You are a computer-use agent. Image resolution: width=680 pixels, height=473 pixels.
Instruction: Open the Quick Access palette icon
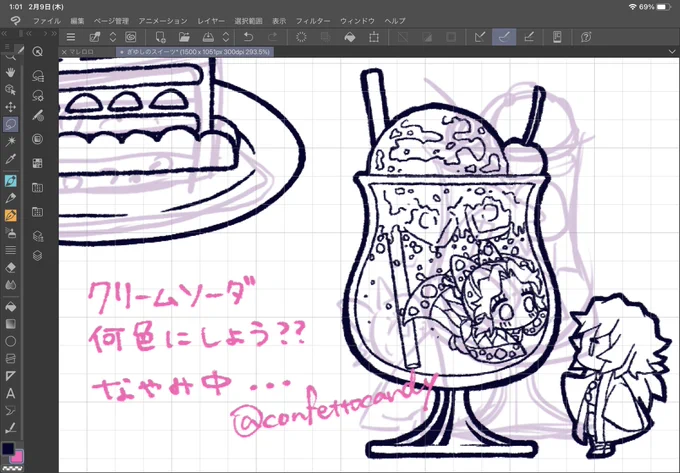pyautogui.click(x=38, y=52)
